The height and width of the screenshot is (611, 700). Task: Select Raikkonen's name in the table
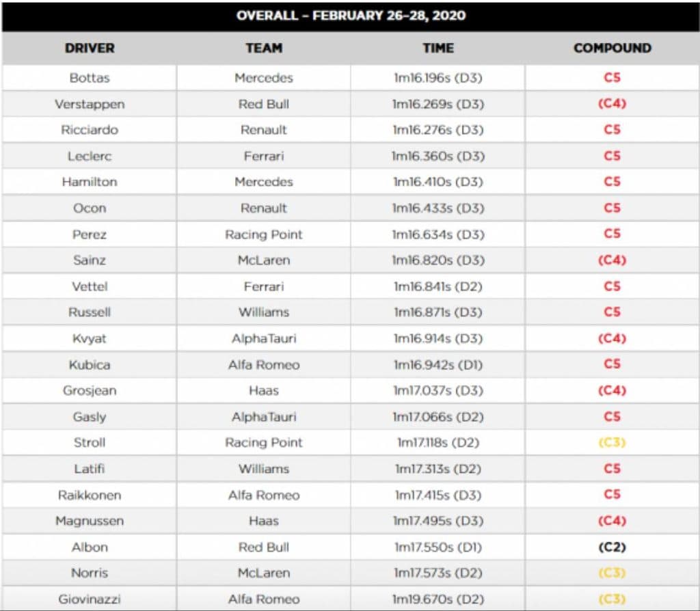90,495
